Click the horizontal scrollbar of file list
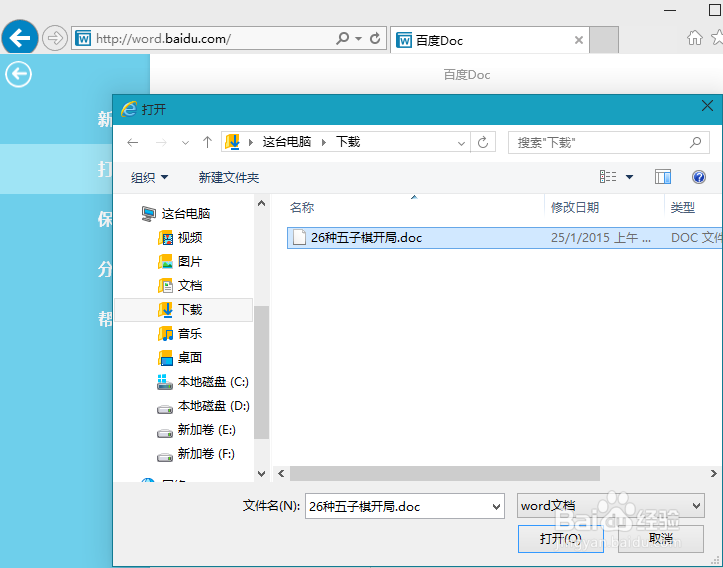Viewport: 723px width, 568px height. click(444, 473)
